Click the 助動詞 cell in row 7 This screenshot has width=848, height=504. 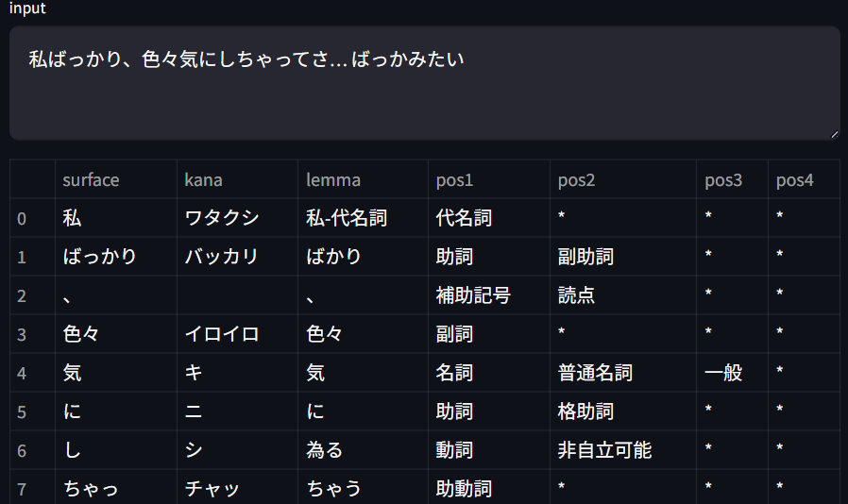pos(489,487)
